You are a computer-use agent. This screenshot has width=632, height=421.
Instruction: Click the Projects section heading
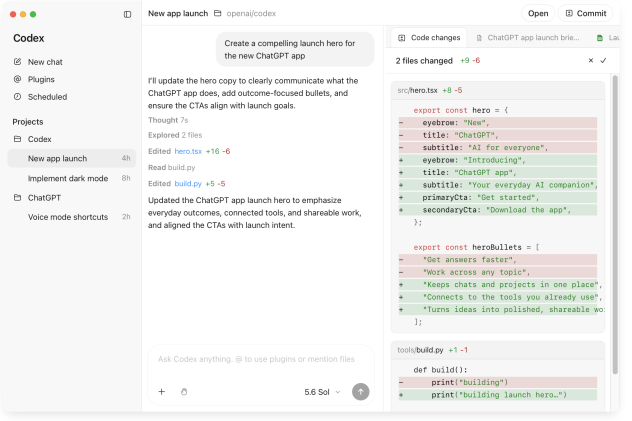28,122
